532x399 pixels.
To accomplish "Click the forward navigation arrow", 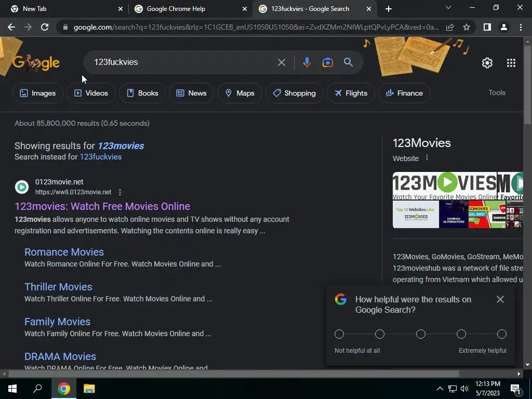I will click(x=28, y=27).
